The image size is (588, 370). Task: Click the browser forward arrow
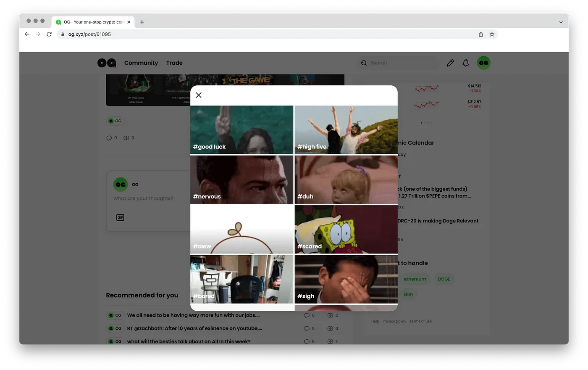(38, 34)
